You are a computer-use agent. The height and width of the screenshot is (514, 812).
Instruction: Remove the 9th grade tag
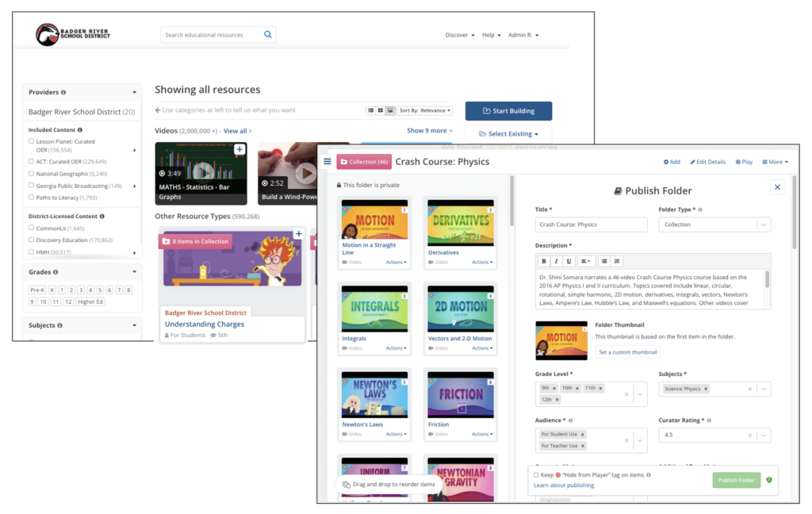[554, 388]
